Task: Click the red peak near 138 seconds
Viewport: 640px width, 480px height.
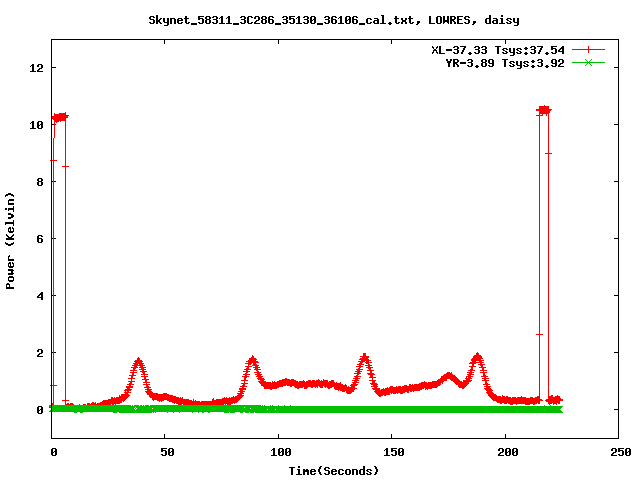Action: coord(364,358)
